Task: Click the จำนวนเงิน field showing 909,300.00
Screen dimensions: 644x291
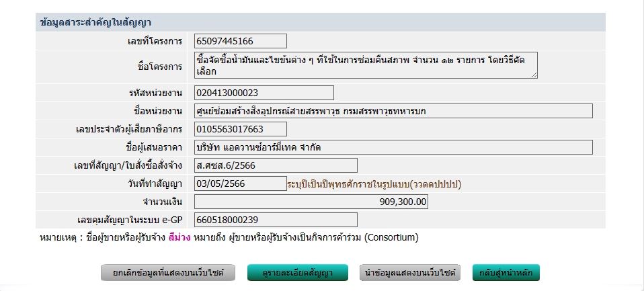Action: pos(311,202)
